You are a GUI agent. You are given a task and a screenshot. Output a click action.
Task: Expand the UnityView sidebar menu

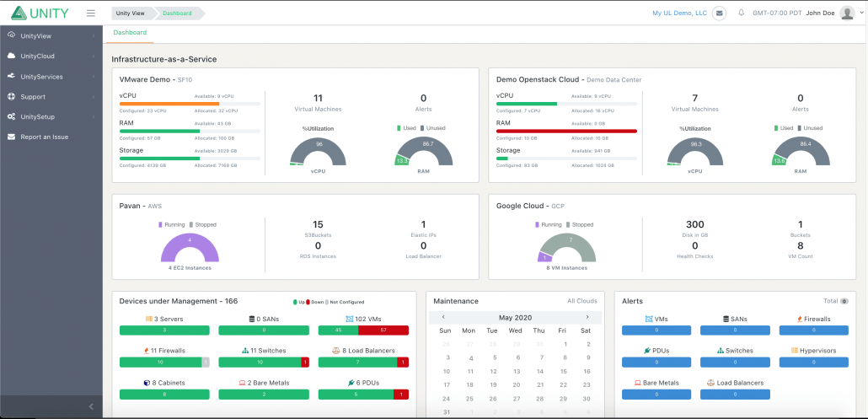click(94, 36)
